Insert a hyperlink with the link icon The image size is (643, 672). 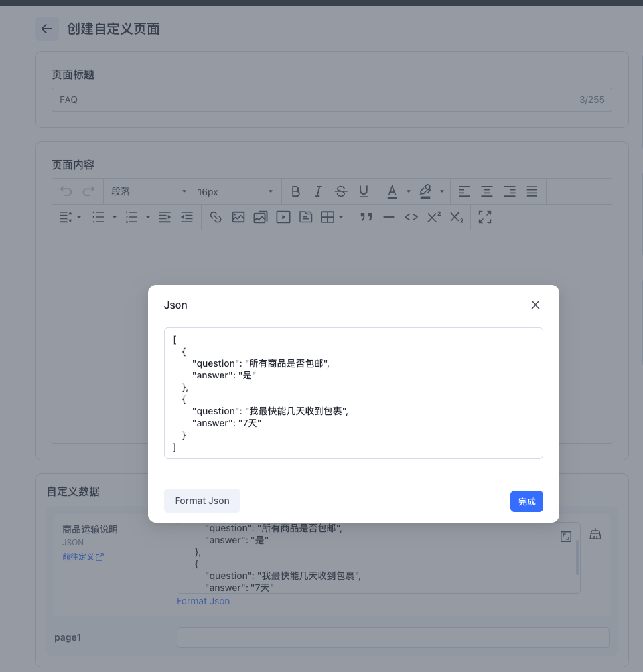[x=216, y=217]
